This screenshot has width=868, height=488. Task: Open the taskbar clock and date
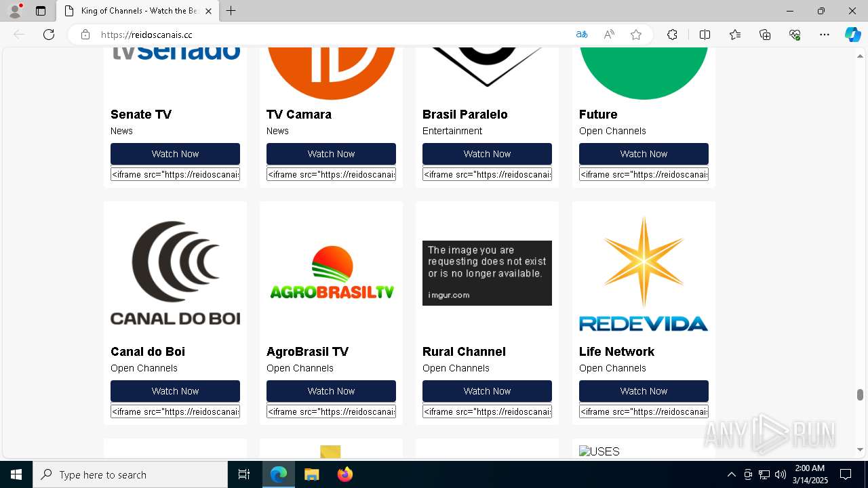(810, 474)
